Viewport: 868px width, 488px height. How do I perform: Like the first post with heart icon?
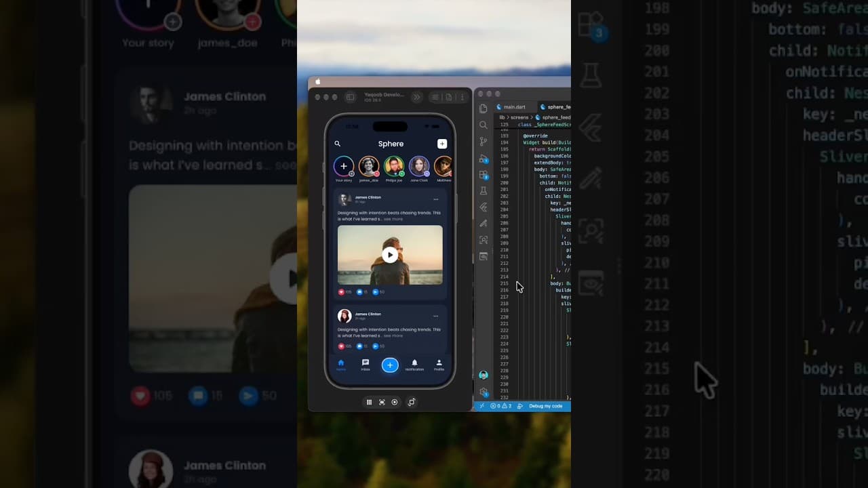pos(341,292)
